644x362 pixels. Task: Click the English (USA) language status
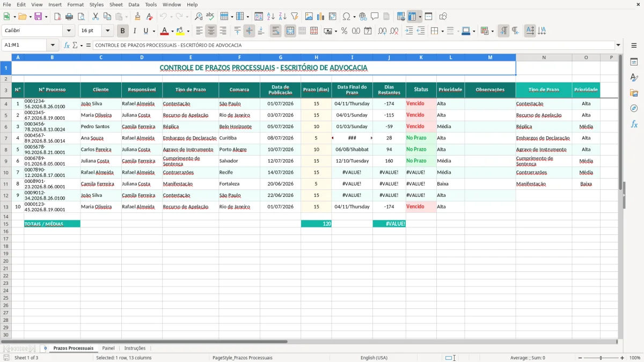click(374, 358)
